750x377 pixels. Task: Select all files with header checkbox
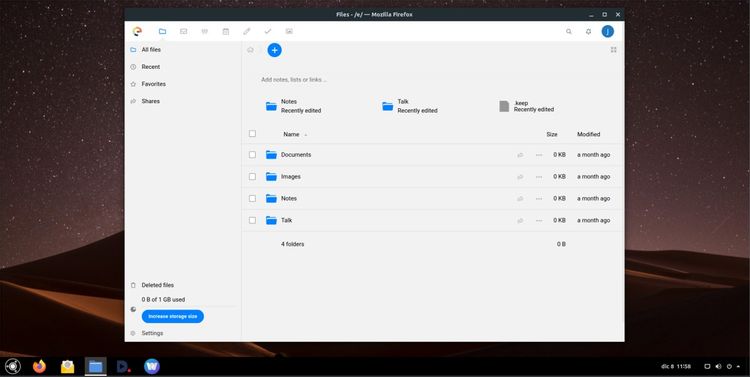click(253, 134)
